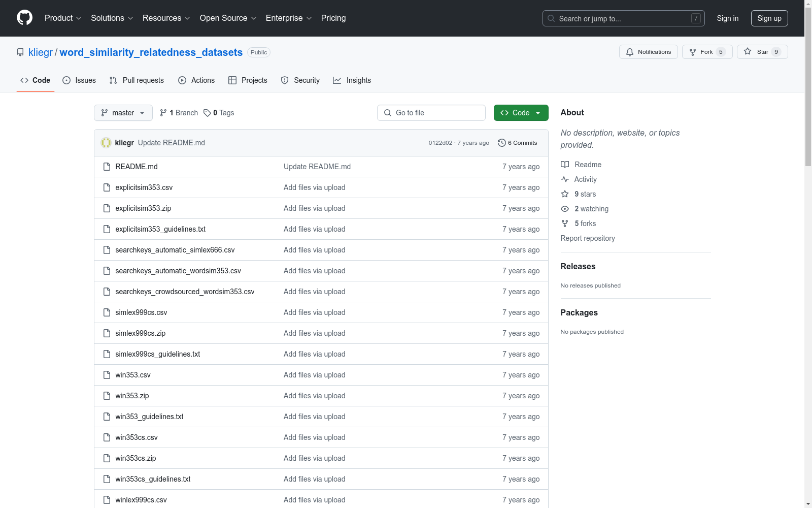Click the stars icon in About section

565,194
